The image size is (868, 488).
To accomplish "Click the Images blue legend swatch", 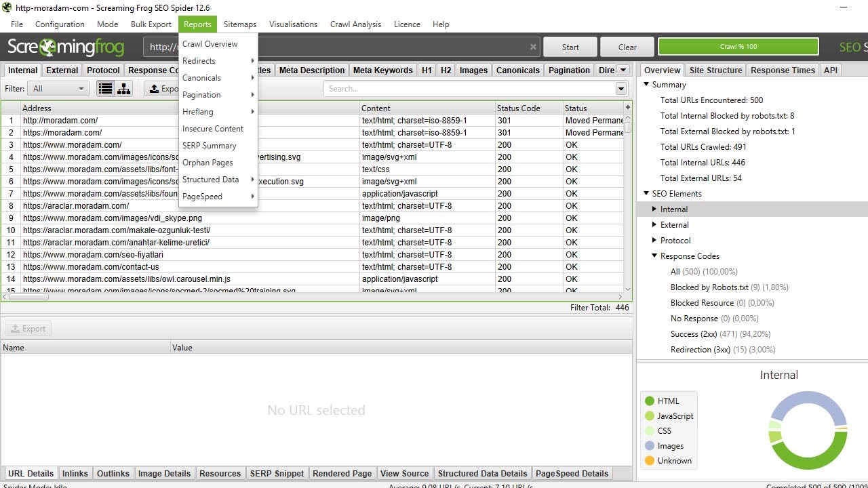I will tap(650, 446).
